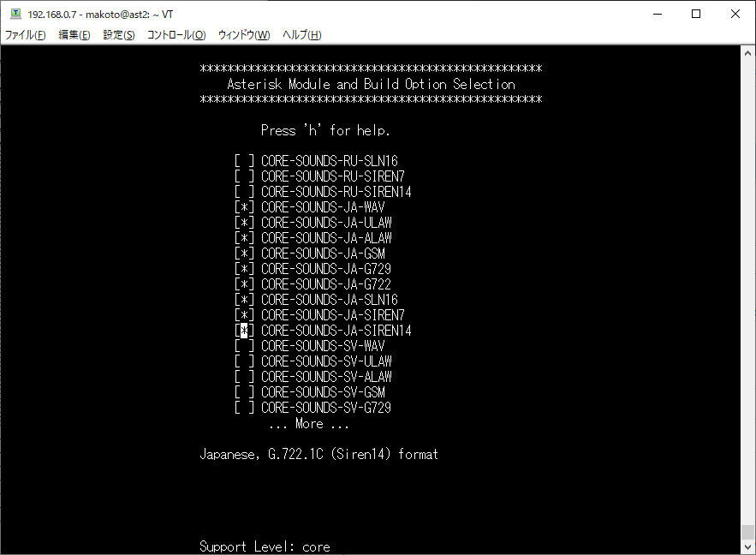Image resolution: width=756 pixels, height=555 pixels.
Task: Toggle CORE-SOUNDS-RU-SLN16 checkbox
Action: tap(244, 160)
